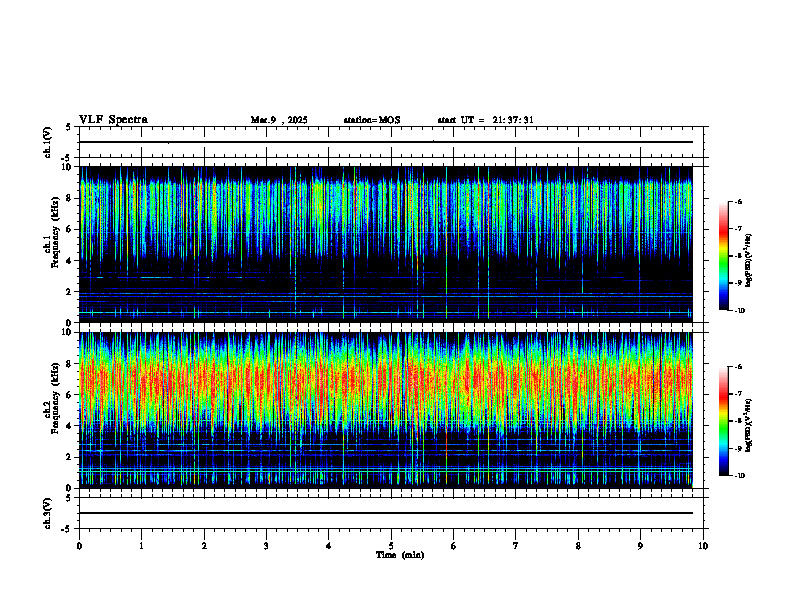792x612 pixels.
Task: Click the ch.1(V) axis label
Action: [48, 142]
